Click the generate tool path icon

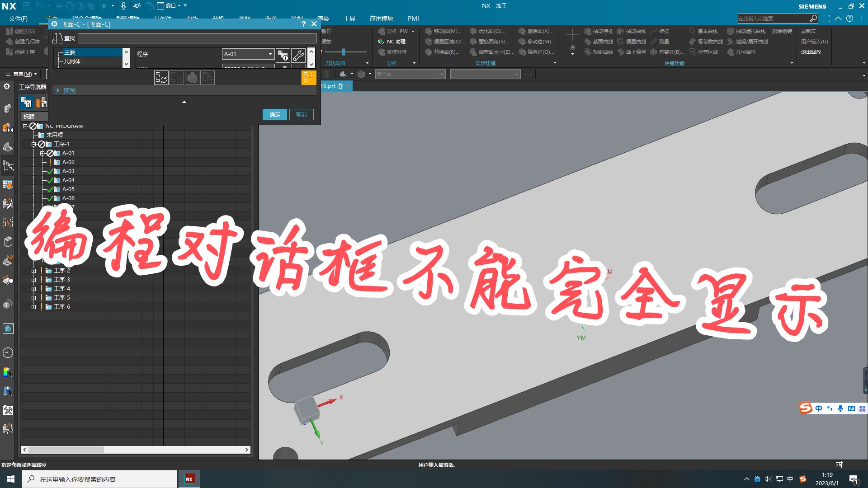(x=161, y=78)
